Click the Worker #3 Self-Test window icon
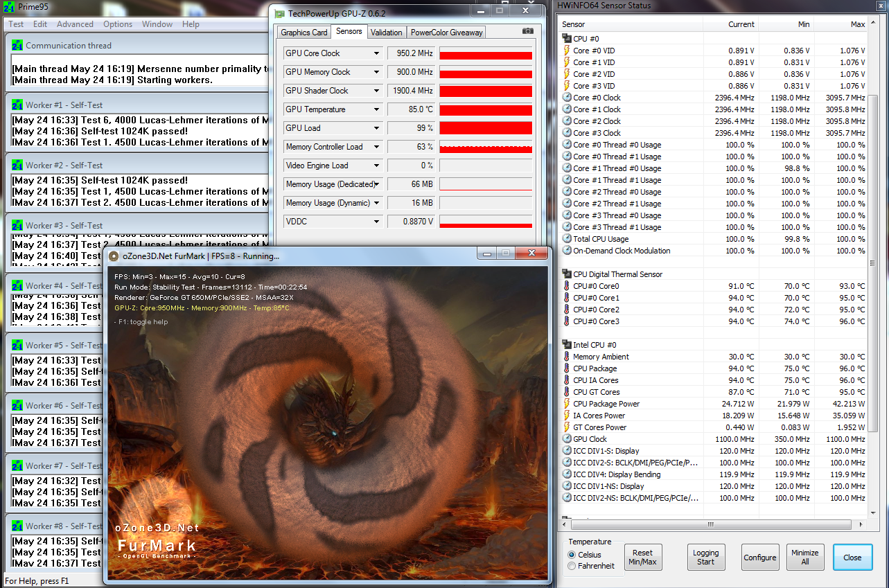This screenshot has width=889, height=588. (18, 226)
